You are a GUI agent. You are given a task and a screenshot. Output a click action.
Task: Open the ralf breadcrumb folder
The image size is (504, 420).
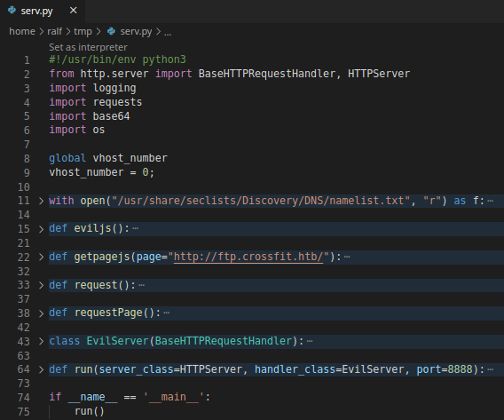tap(55, 31)
